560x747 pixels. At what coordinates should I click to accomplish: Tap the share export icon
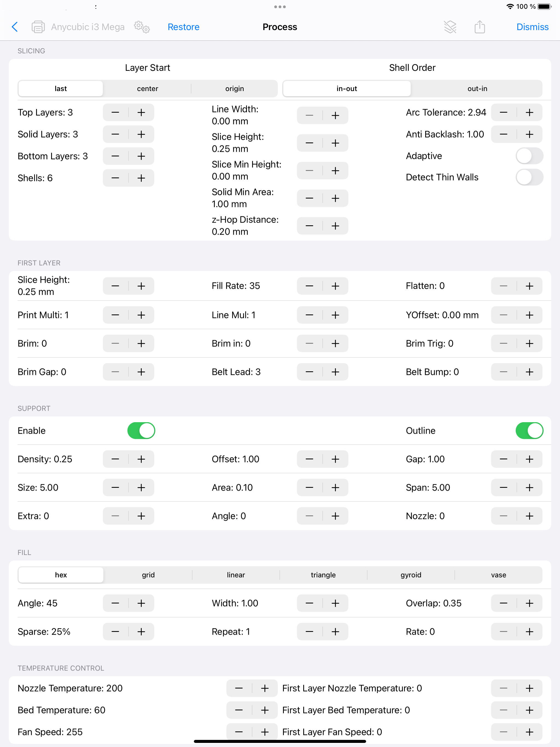coord(479,27)
